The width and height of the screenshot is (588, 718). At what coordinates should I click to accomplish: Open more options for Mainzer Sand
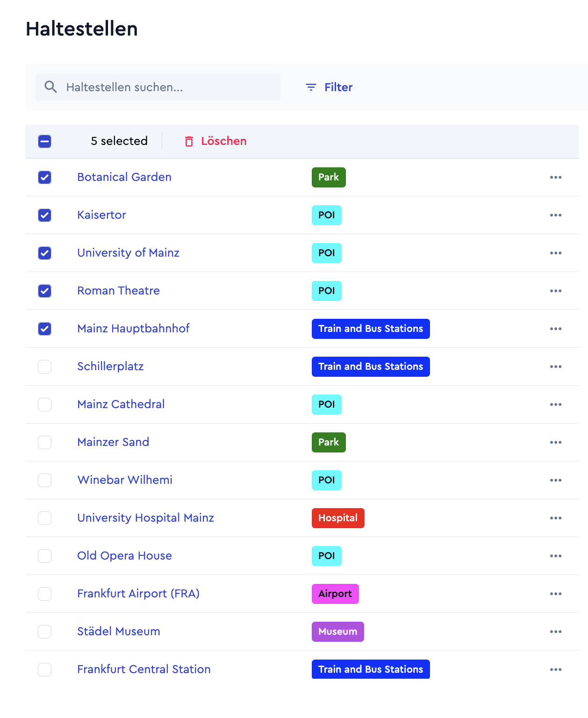pyautogui.click(x=556, y=442)
